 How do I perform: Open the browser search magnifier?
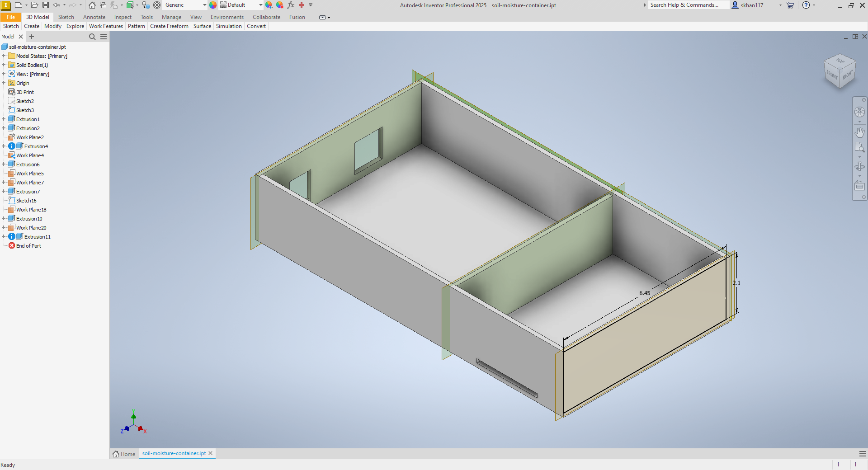92,37
